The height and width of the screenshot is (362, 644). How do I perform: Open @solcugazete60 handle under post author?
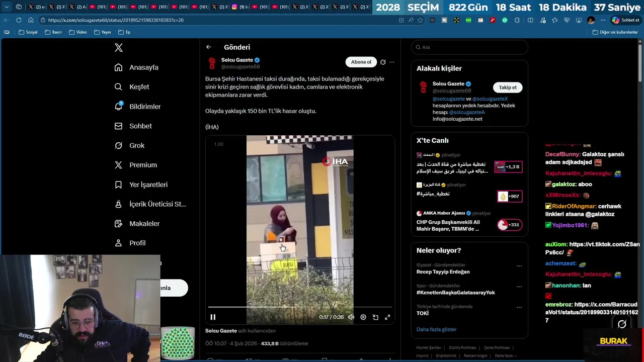(240, 67)
